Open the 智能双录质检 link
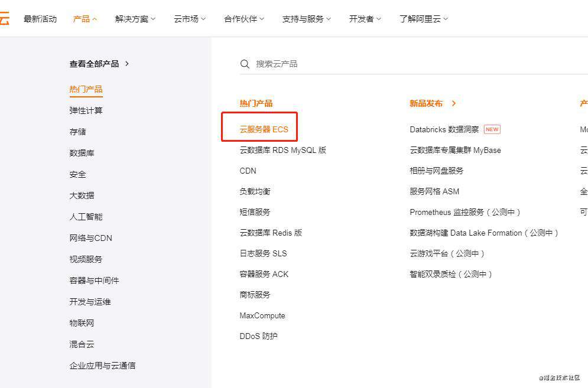The height and width of the screenshot is (388, 588). click(x=451, y=275)
